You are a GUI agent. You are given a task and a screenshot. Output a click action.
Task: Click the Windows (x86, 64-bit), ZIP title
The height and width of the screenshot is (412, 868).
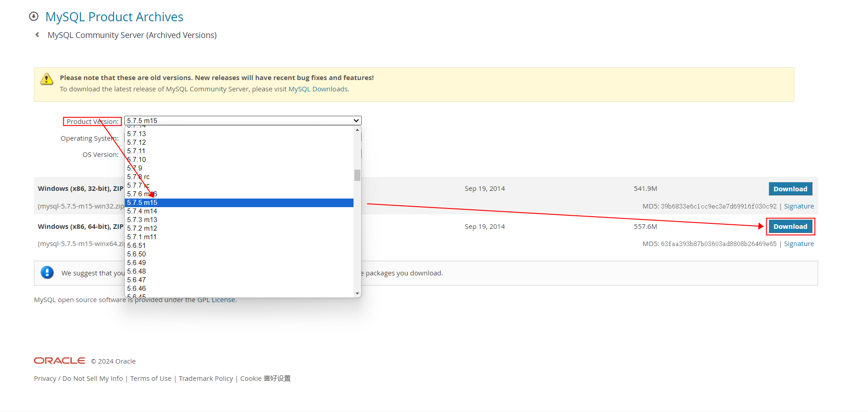pos(80,227)
